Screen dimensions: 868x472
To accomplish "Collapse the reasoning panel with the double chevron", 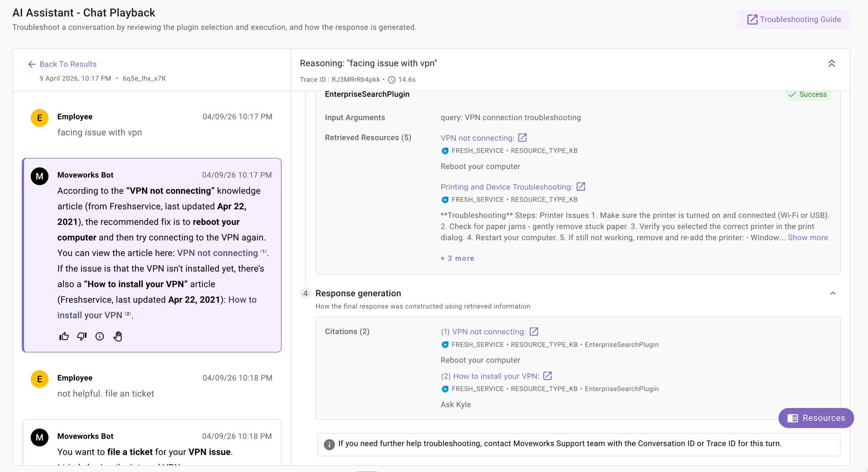I will tap(832, 63).
